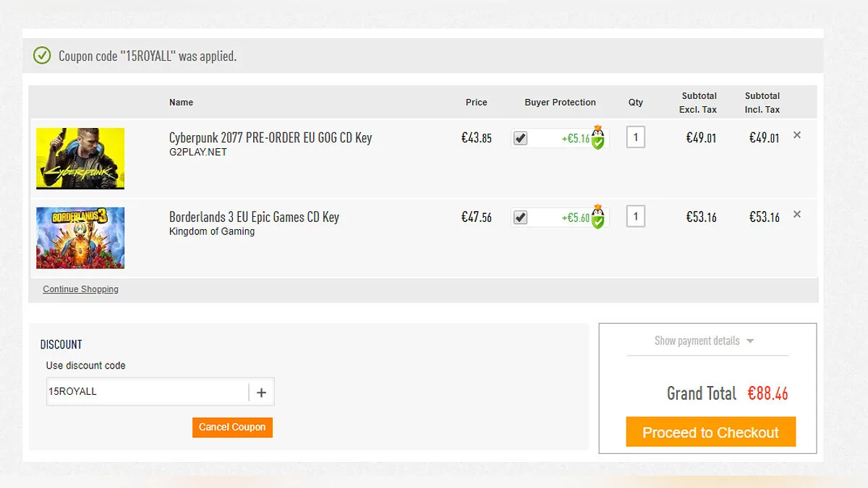Follow the Continue Shopping link
This screenshot has width=868, height=488.
click(80, 289)
